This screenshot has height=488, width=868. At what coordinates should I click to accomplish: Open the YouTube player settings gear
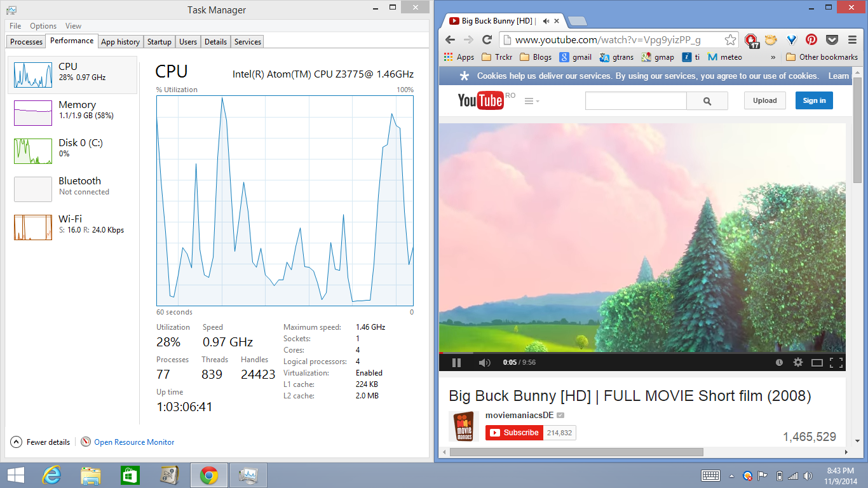coord(798,362)
